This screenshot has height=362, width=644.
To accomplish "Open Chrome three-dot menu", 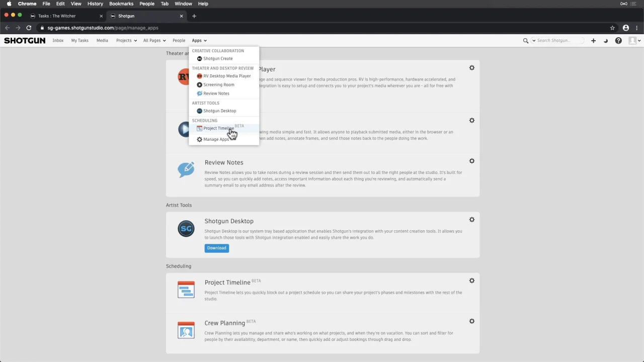I will pos(637,28).
